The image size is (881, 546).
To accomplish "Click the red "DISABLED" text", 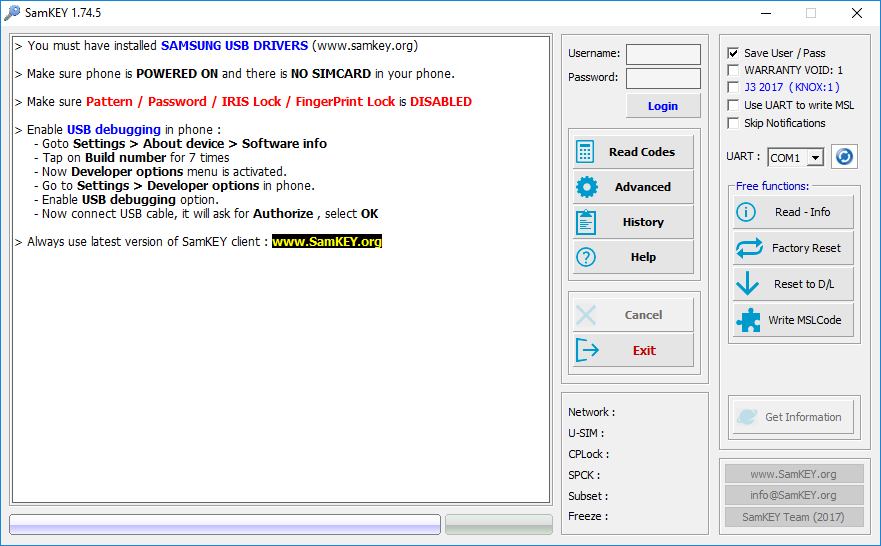I will tap(441, 102).
